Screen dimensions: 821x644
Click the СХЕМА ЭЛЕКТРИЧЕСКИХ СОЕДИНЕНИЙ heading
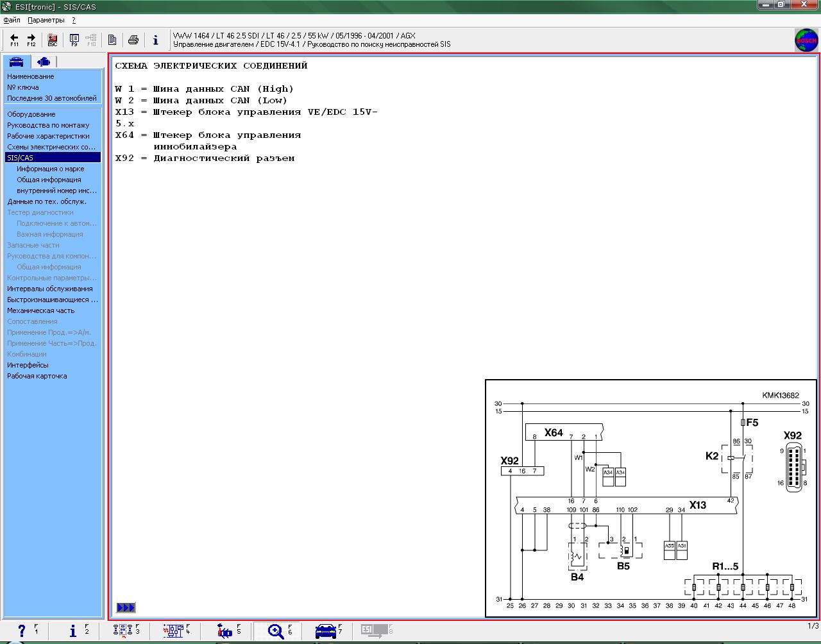click(x=211, y=65)
